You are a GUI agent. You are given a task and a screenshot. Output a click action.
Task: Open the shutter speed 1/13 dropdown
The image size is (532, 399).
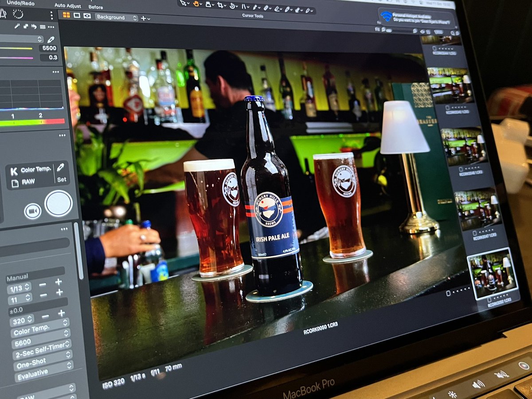coord(19,288)
